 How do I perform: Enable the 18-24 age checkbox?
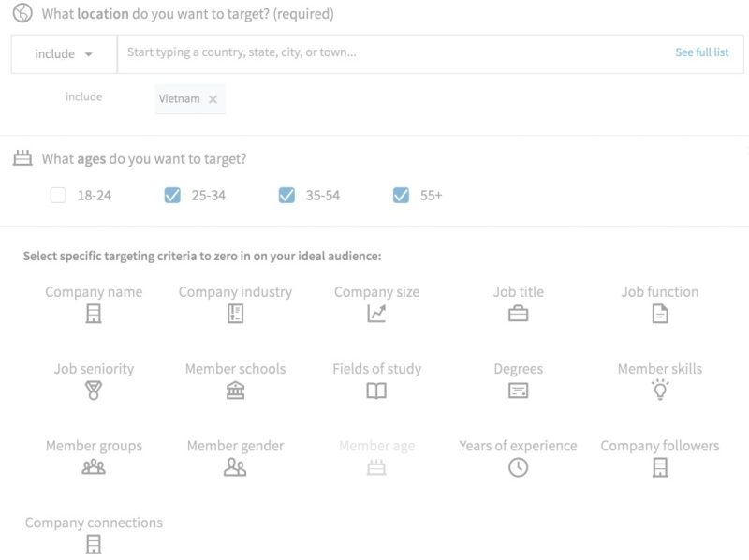tap(58, 196)
